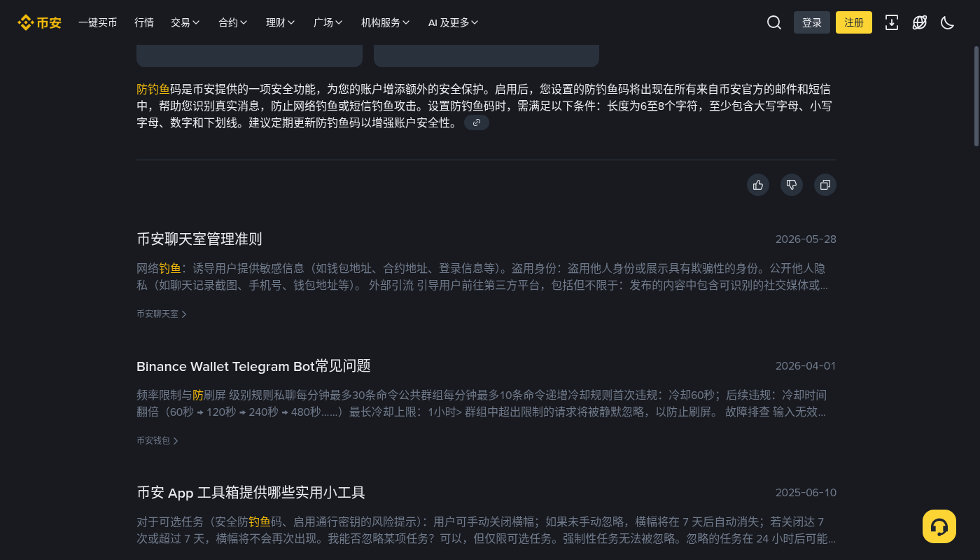
Task: Click the download app icon
Action: pos(892,22)
